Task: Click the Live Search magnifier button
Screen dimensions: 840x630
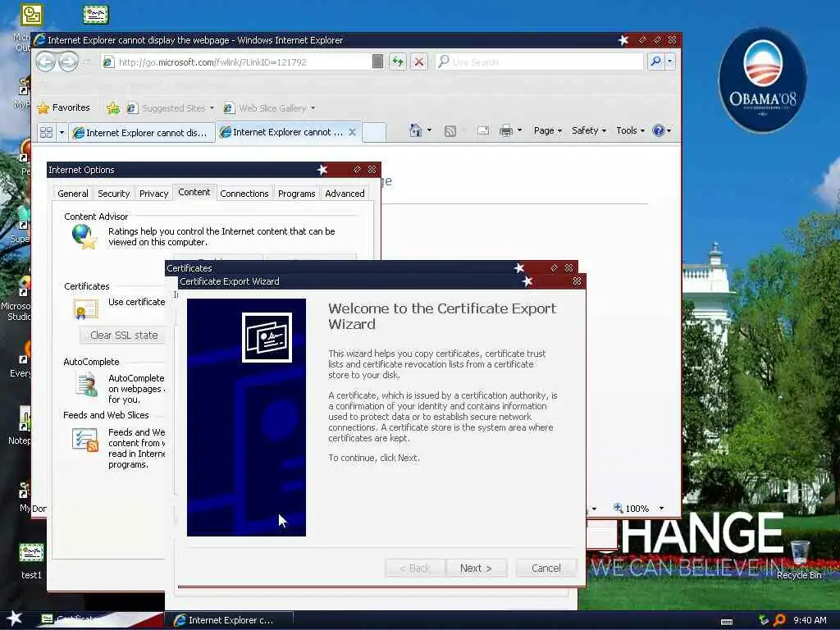Action: point(655,62)
